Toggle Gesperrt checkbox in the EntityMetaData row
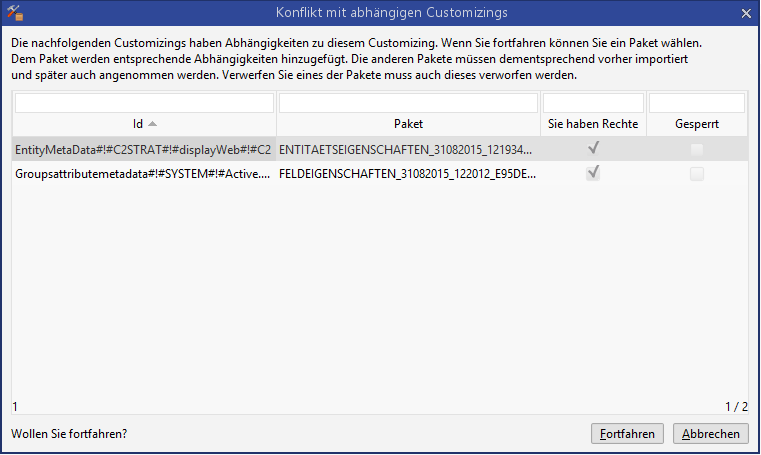Image resolution: width=761 pixels, height=455 pixels. coord(696,149)
